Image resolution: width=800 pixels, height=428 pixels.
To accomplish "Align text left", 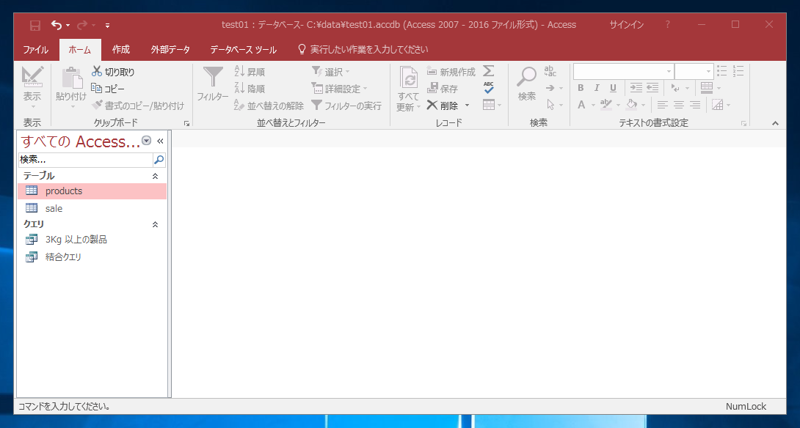I will pyautogui.click(x=662, y=105).
